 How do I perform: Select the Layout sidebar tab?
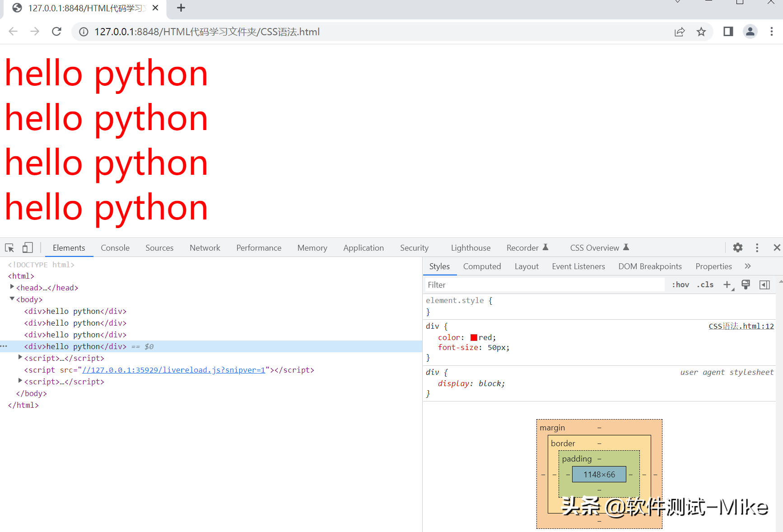pos(527,266)
